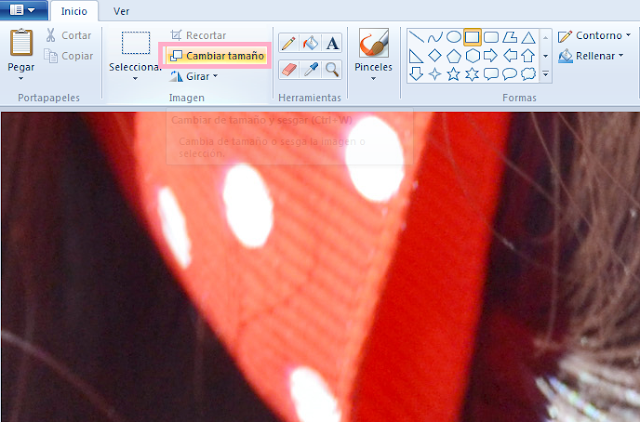Select the Right triangle shape

[x=416, y=56]
